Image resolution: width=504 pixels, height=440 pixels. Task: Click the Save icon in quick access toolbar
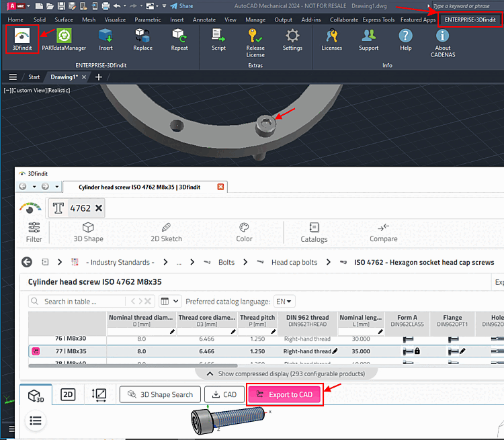[61, 6]
